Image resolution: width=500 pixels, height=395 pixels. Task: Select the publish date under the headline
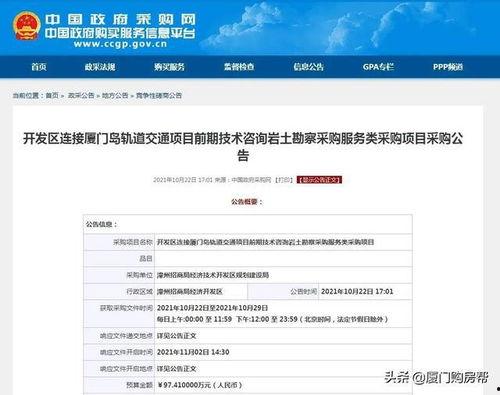click(183, 180)
